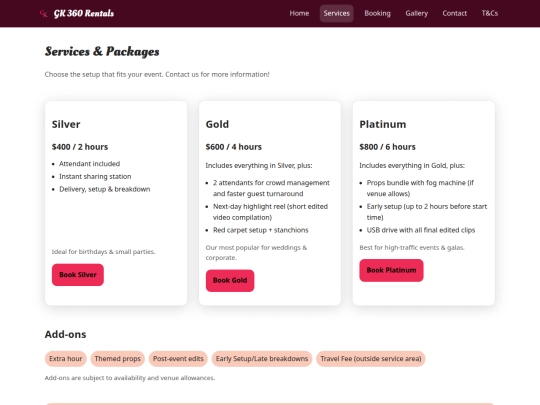This screenshot has height=405, width=540.
Task: Click the Gold package title
Action: (x=217, y=124)
